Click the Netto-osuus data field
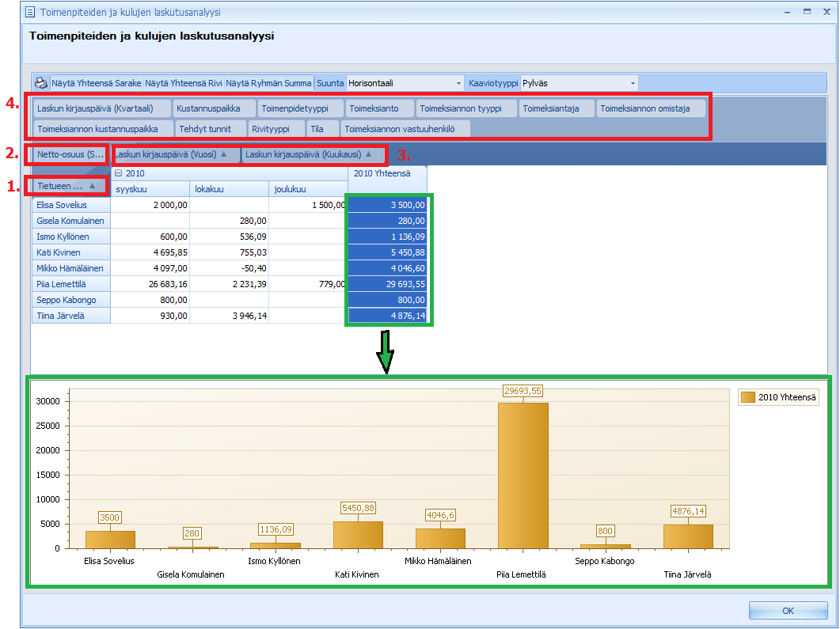 (70, 155)
